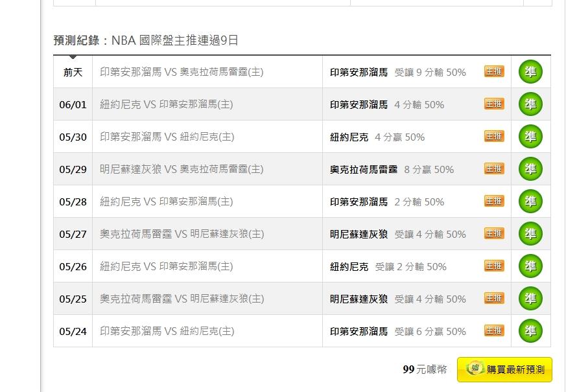566x392 pixels.
Task: Open 06/01 紐約尼克 VS 印第安那溜馬 matchup
Action: [x=167, y=104]
